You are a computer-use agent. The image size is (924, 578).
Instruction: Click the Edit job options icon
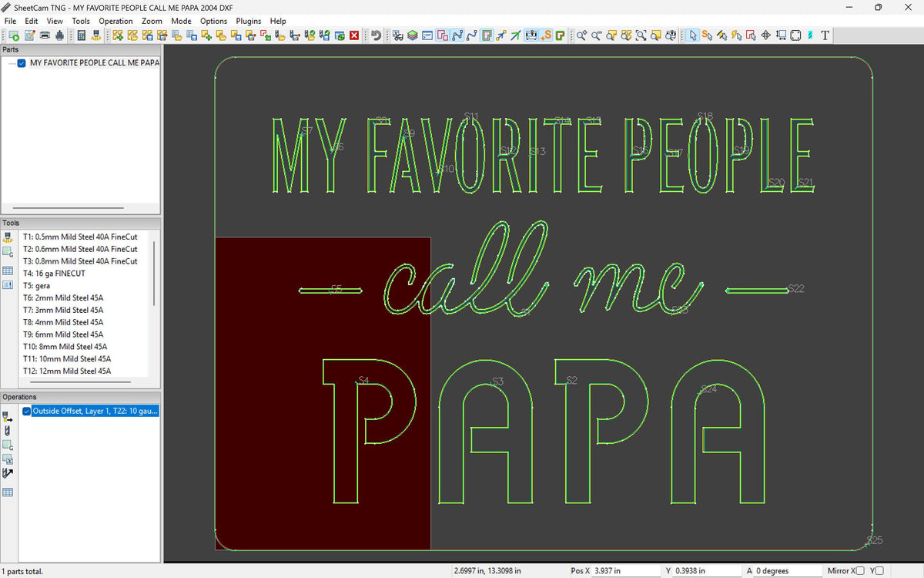coord(29,35)
